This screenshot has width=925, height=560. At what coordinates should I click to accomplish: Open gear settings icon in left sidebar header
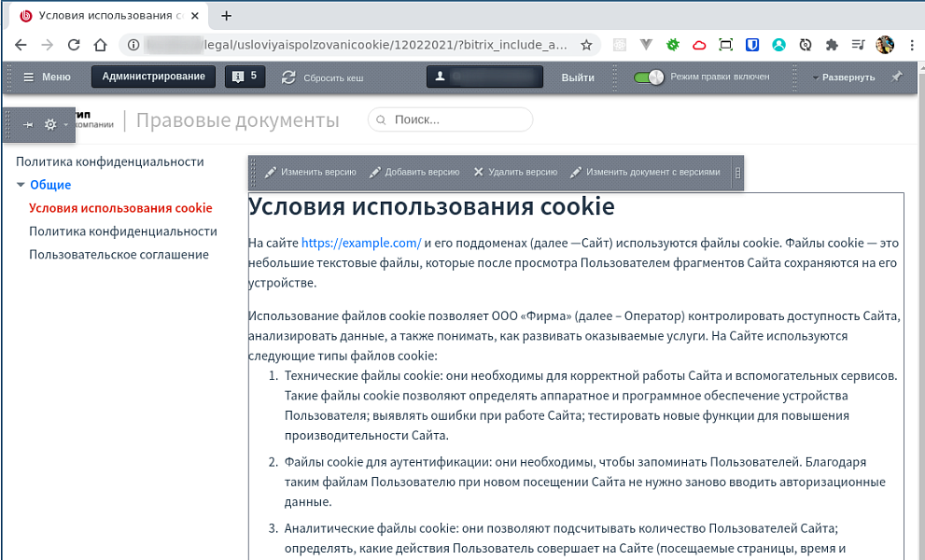(50, 123)
